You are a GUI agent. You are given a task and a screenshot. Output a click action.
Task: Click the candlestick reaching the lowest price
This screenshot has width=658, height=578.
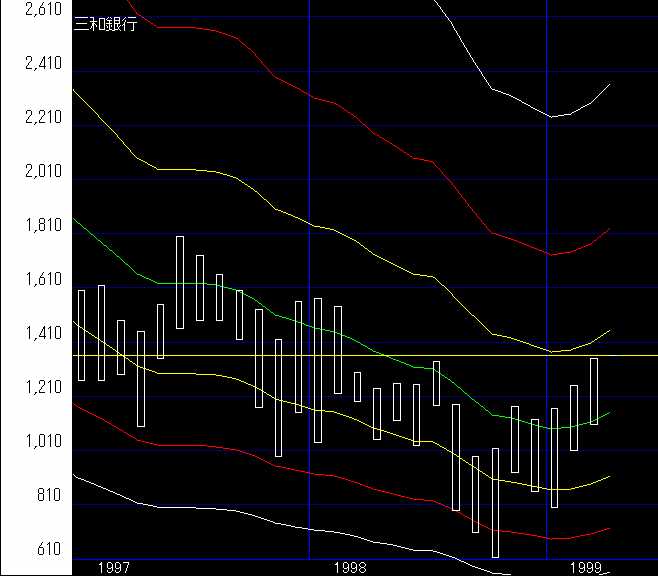495,500
